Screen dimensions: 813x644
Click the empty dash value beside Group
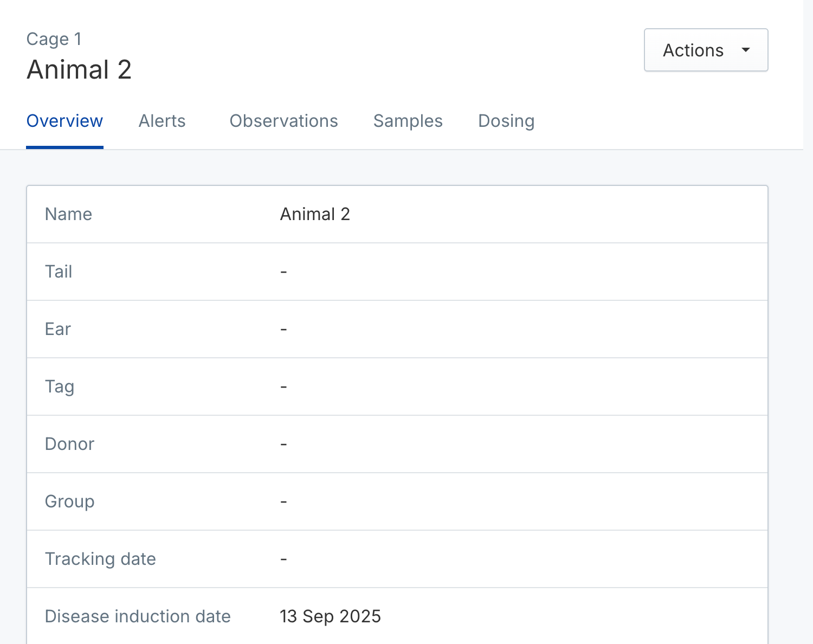coord(283,501)
